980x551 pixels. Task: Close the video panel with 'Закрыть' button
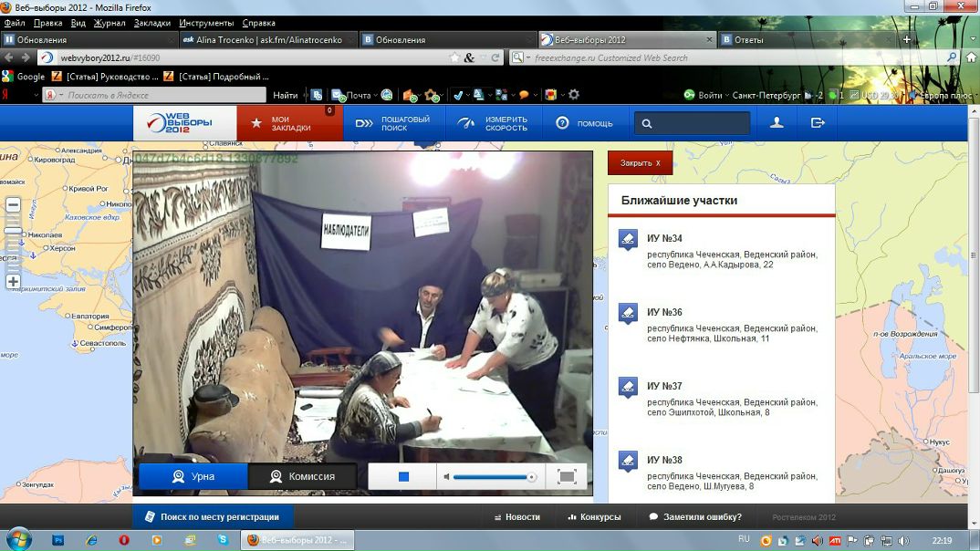click(x=640, y=163)
